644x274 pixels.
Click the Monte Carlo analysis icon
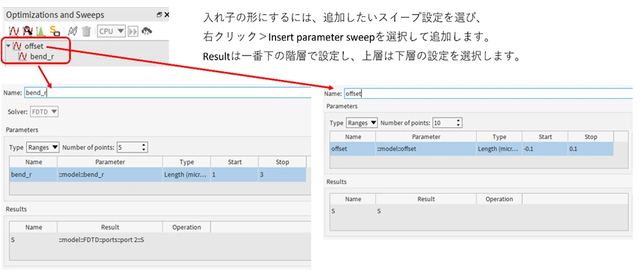[41, 31]
